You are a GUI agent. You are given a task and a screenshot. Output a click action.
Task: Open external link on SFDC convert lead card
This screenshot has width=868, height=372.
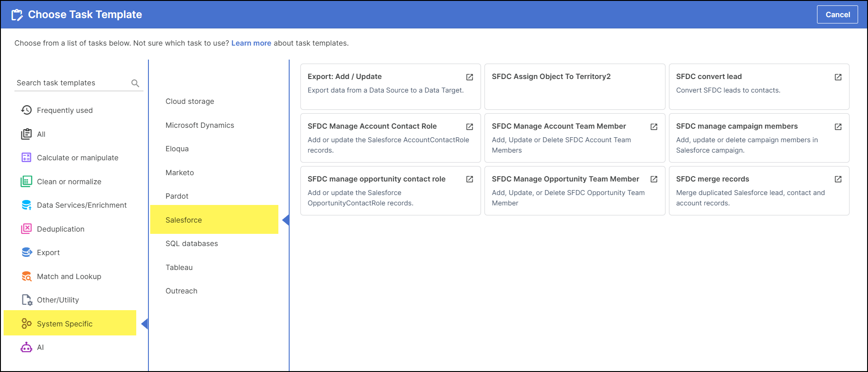[x=838, y=77]
